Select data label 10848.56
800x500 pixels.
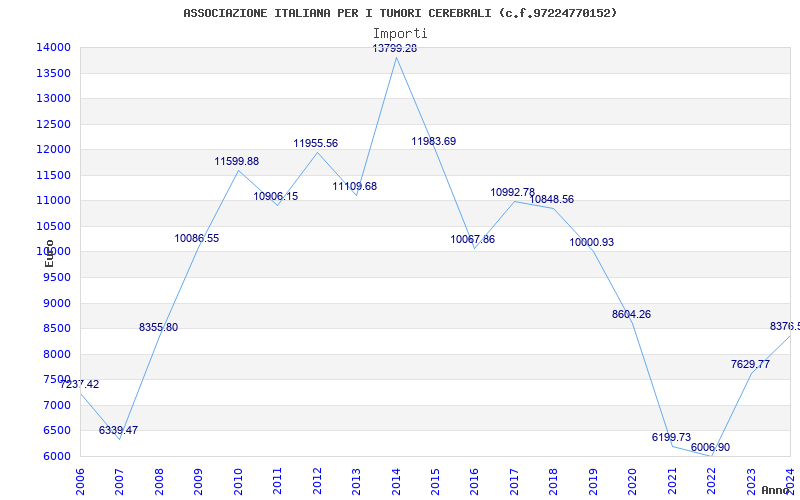click(552, 199)
